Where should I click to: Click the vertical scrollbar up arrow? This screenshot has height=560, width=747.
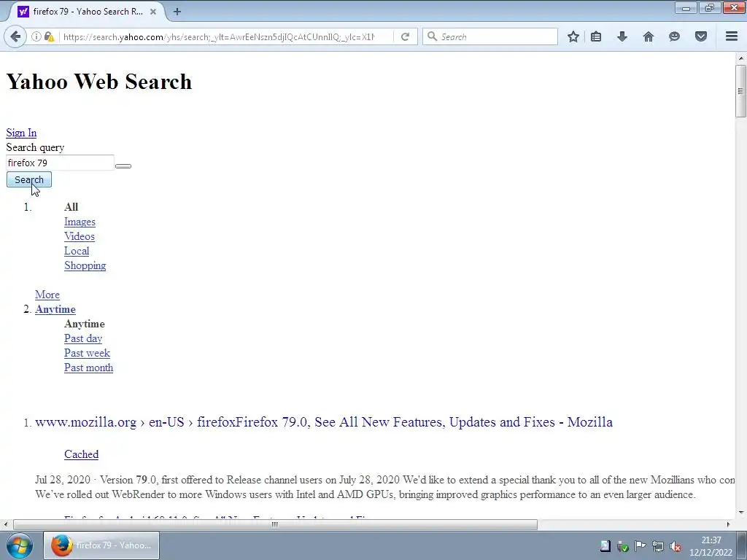click(x=740, y=58)
